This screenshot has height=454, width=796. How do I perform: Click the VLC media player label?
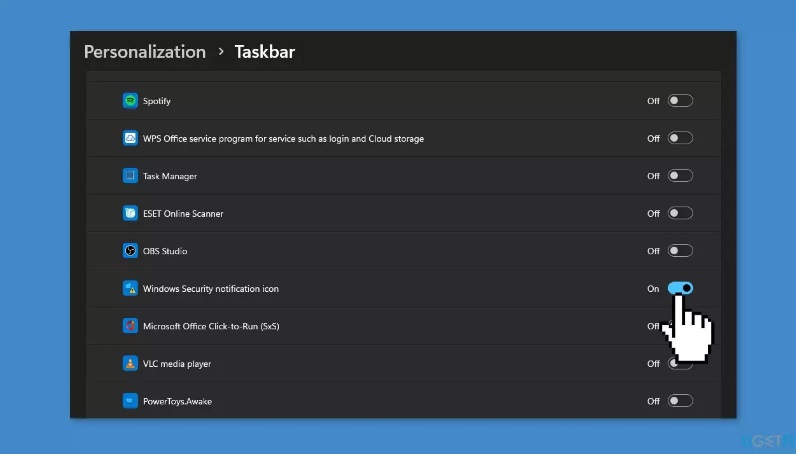(x=177, y=364)
